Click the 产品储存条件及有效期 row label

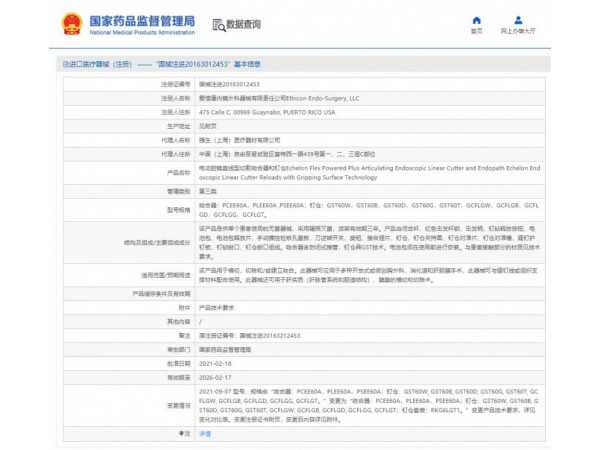(161, 294)
